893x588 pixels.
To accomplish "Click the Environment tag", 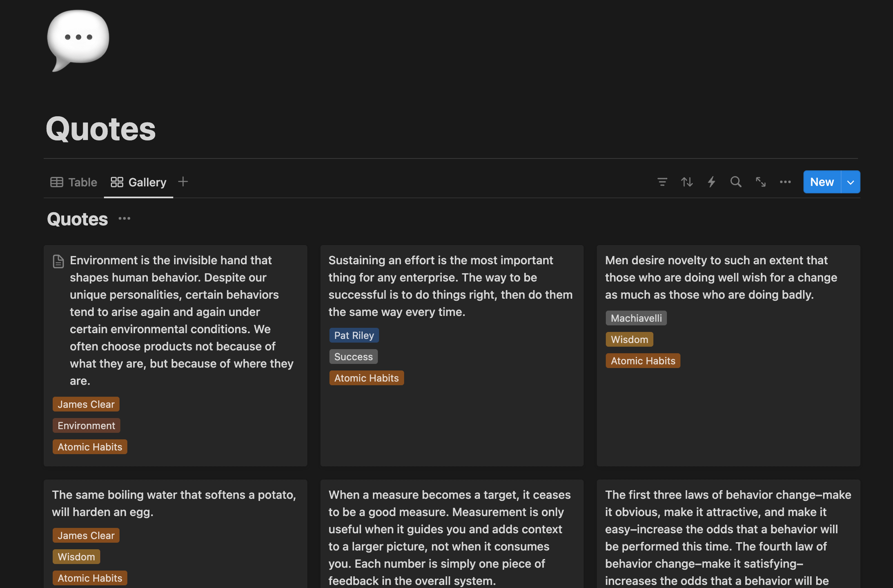I will (x=86, y=425).
